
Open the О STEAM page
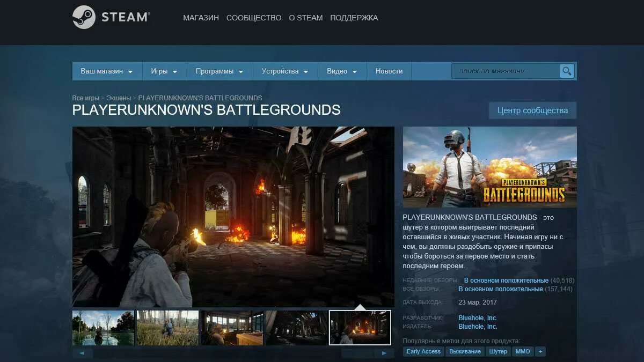click(x=306, y=18)
